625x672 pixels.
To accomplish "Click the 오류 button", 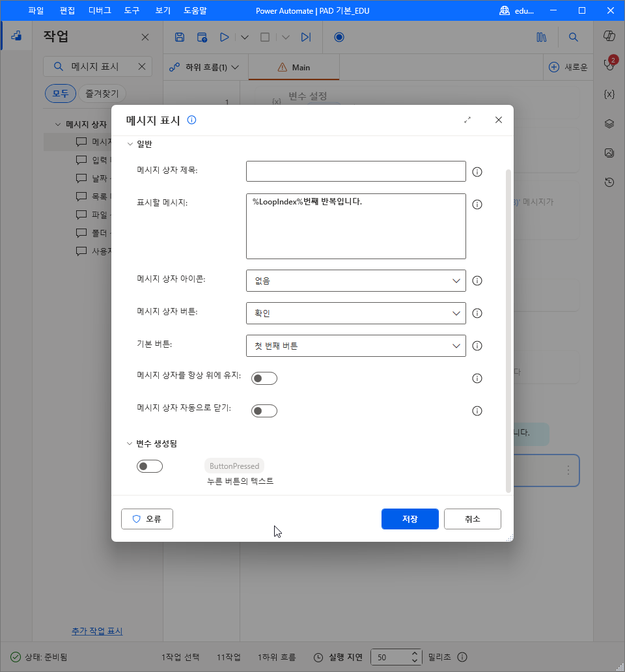I will click(147, 519).
